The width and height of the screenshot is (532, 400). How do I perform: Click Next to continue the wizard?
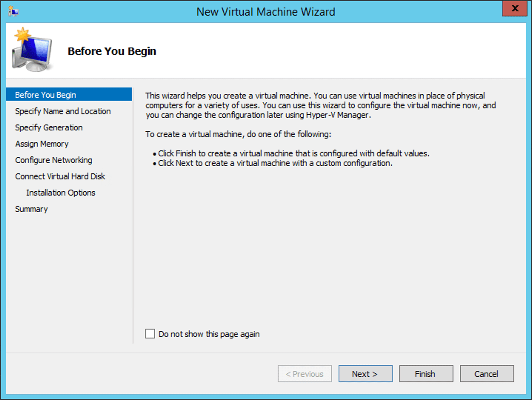tap(365, 374)
